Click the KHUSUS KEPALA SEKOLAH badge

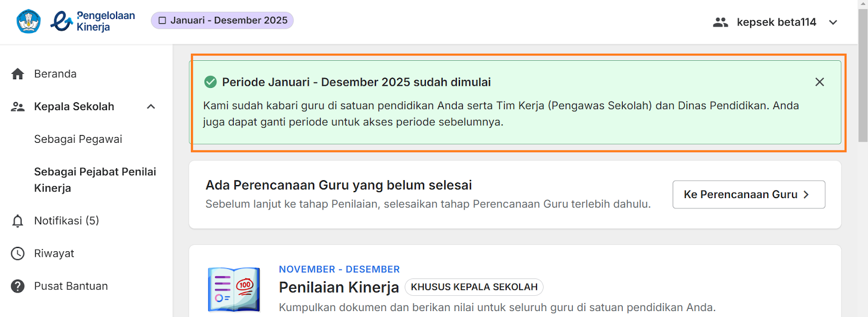click(474, 287)
